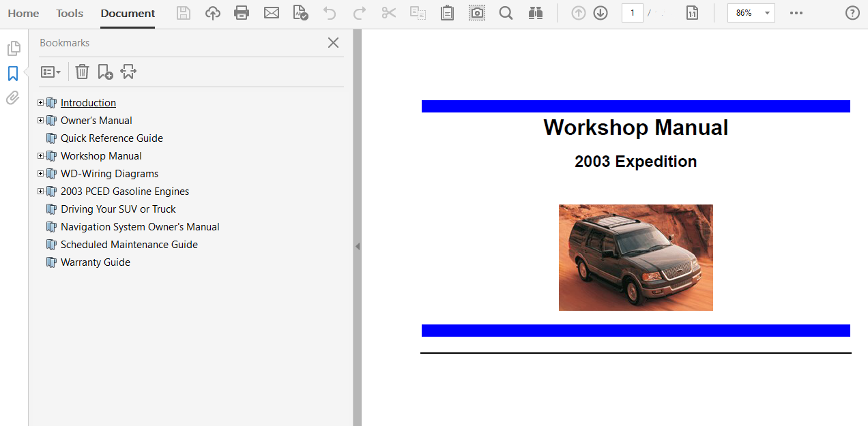
Task: Switch to the Tools tab
Action: [x=70, y=14]
